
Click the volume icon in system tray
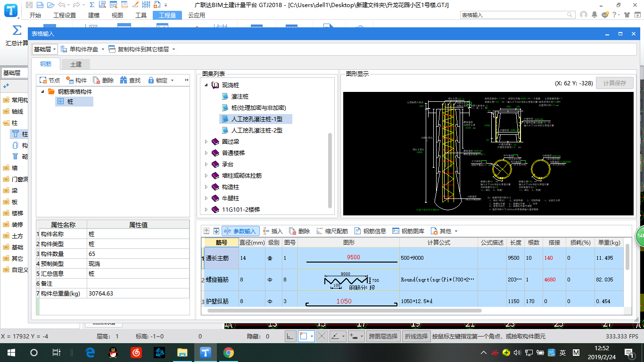[517, 352]
